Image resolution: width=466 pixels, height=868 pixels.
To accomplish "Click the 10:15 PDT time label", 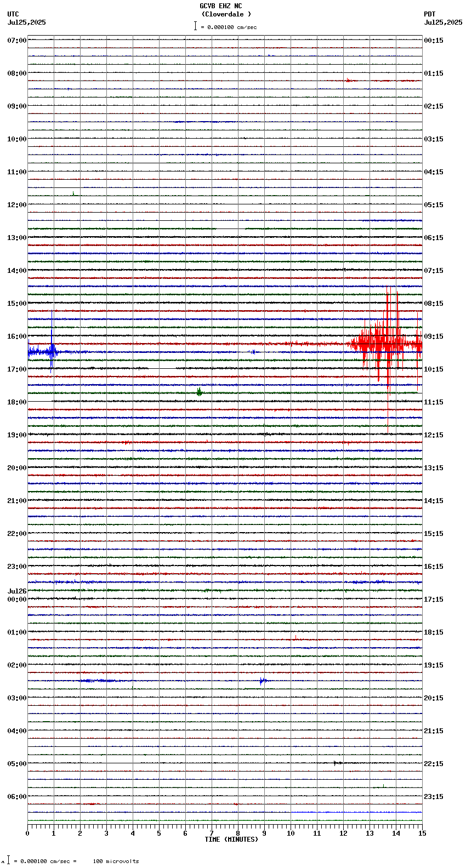I will (x=434, y=369).
